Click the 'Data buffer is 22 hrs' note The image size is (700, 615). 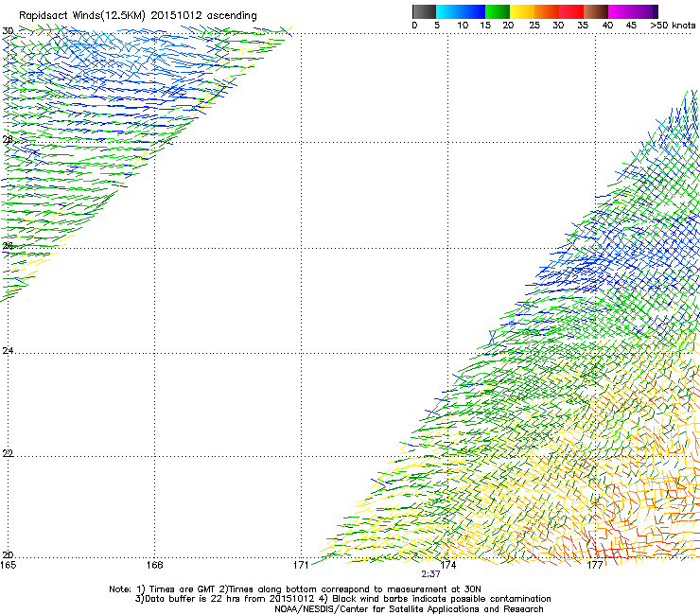point(342,599)
